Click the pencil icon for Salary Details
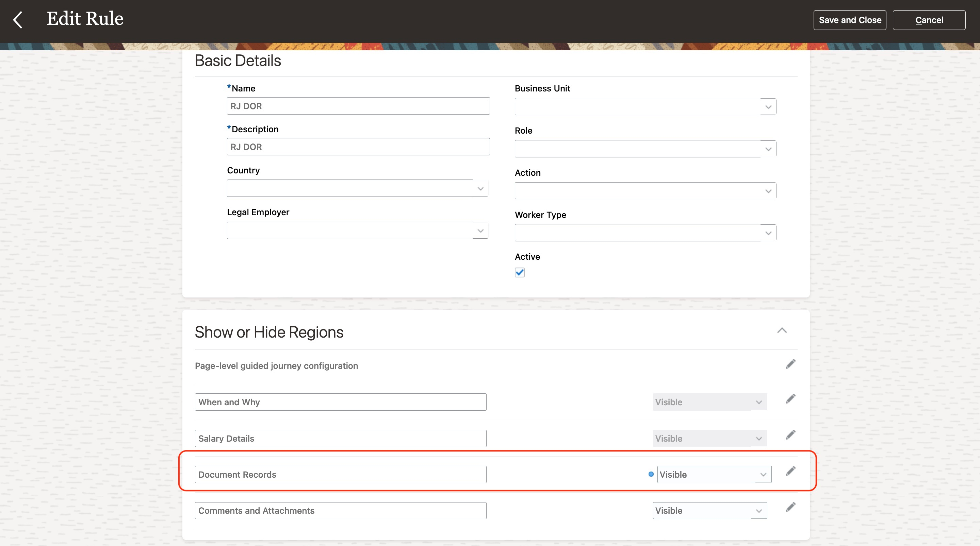Screen dimensions: 980x546 click(x=790, y=434)
